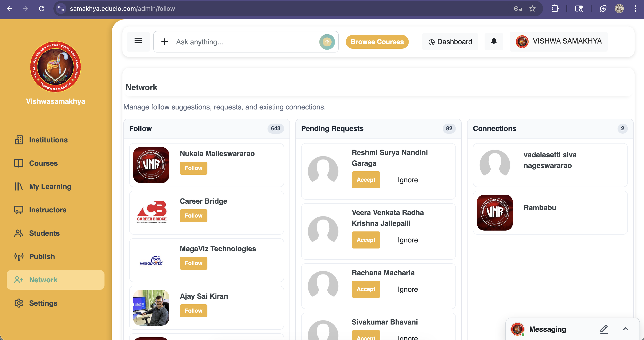Open Nukala Malleswararao VMR avatar
This screenshot has height=340, width=644.
point(151,165)
